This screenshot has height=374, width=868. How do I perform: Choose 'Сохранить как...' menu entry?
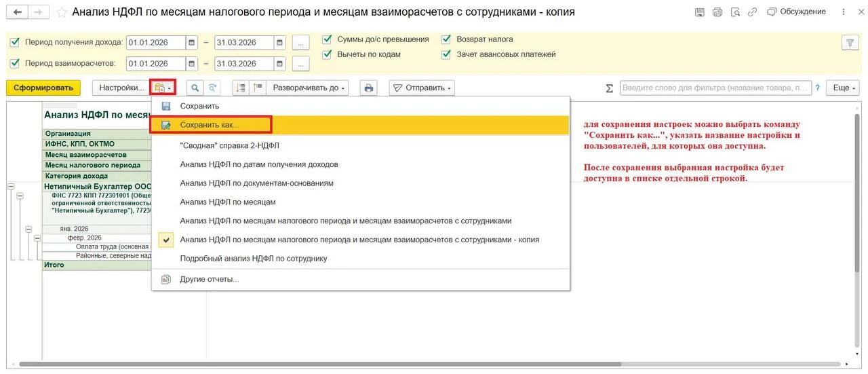point(360,125)
